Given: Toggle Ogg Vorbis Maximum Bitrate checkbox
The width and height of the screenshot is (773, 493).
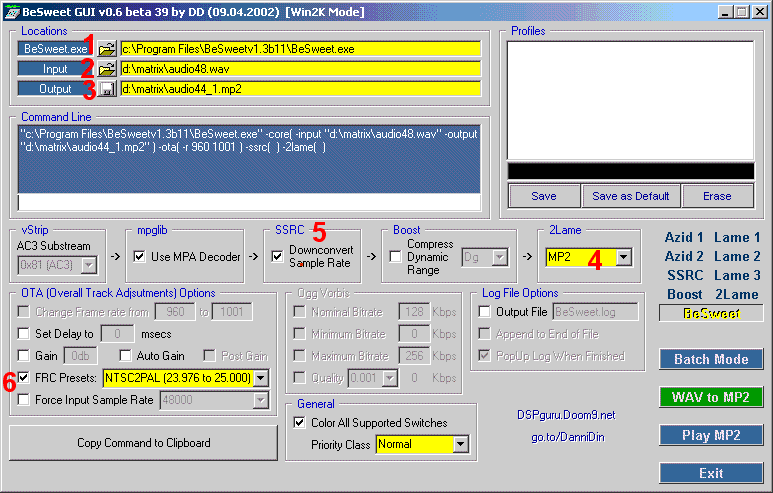Looking at the screenshot, I should tap(299, 355).
